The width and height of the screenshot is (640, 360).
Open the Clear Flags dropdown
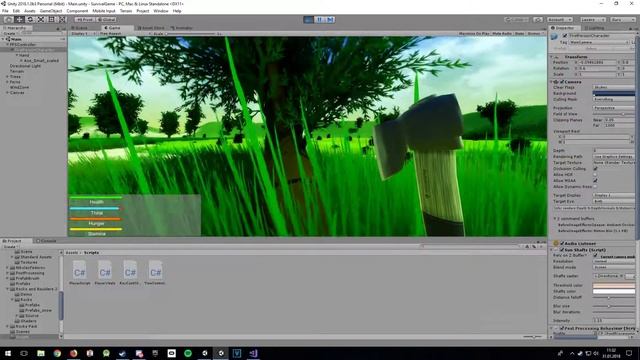tap(614, 87)
